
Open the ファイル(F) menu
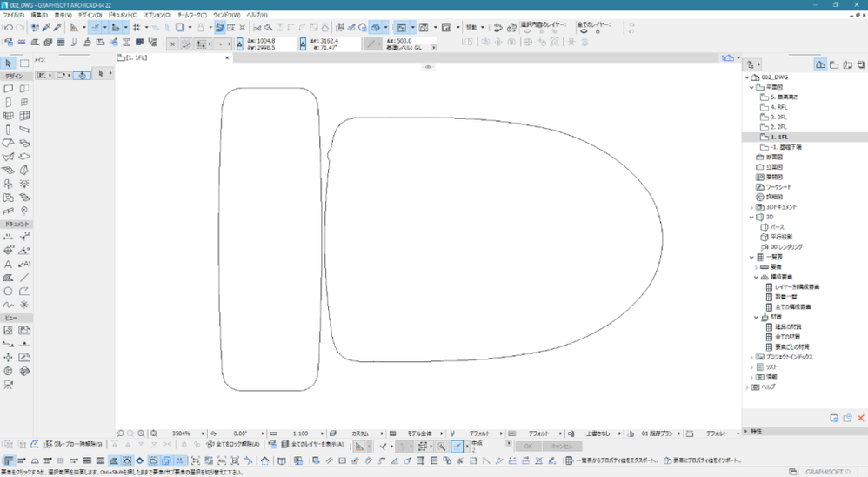click(x=13, y=15)
